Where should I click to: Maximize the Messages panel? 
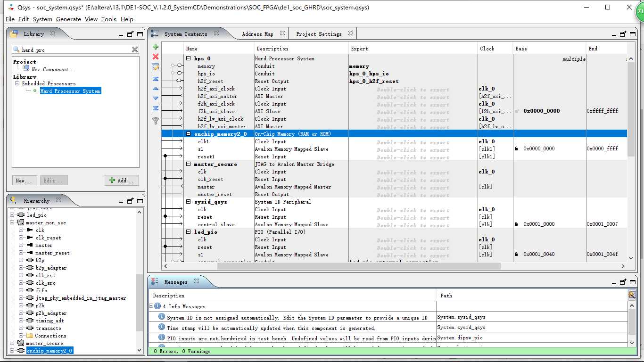[x=633, y=282]
